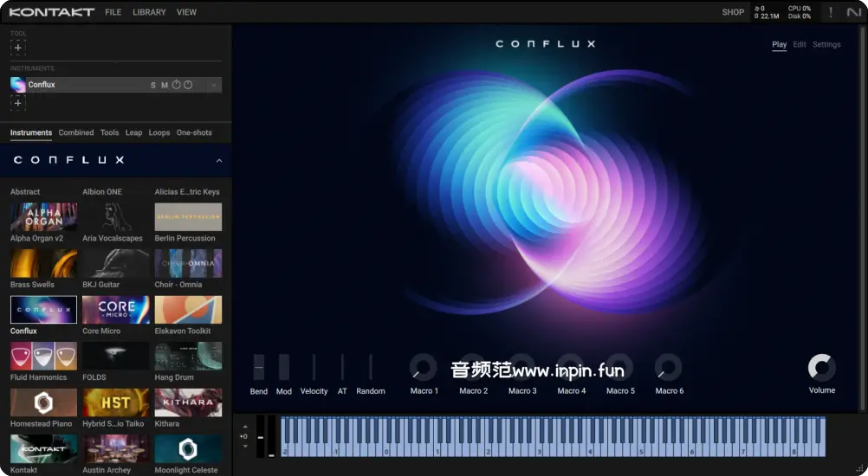Click the Macro 6 knob
Viewport: 868px width, 476px height.
tap(668, 367)
